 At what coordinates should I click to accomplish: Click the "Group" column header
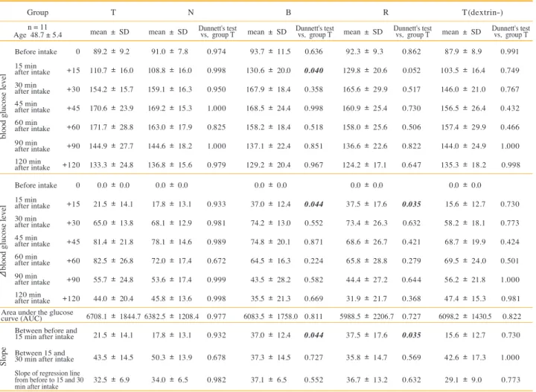[x=38, y=13]
